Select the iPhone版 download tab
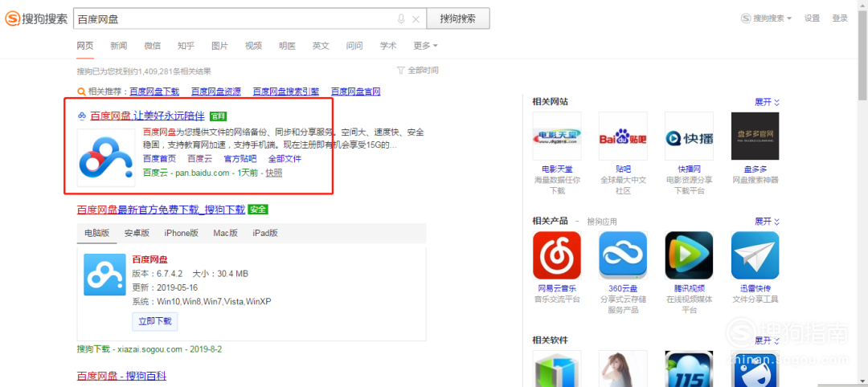Viewport: 868px width, 387px height. pos(181,233)
